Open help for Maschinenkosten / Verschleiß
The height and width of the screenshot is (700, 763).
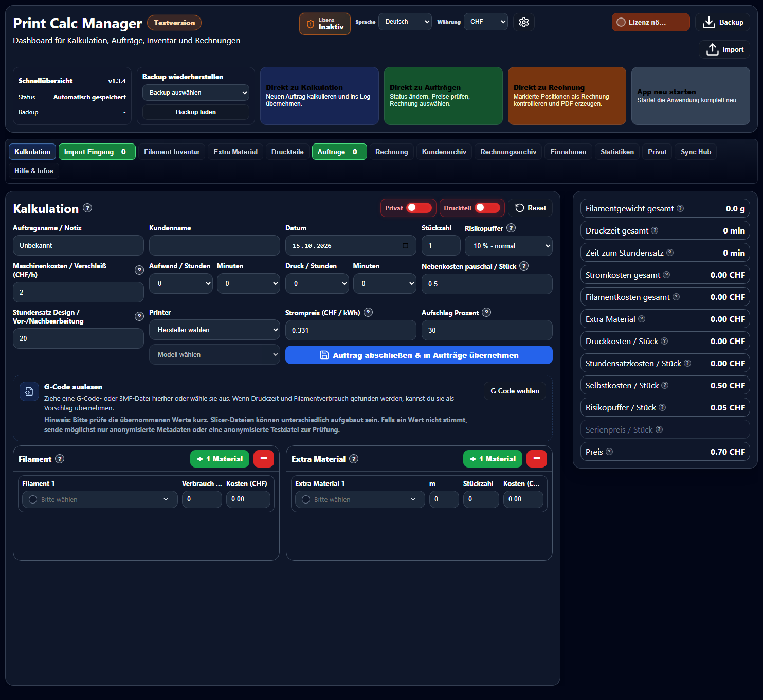[139, 270]
